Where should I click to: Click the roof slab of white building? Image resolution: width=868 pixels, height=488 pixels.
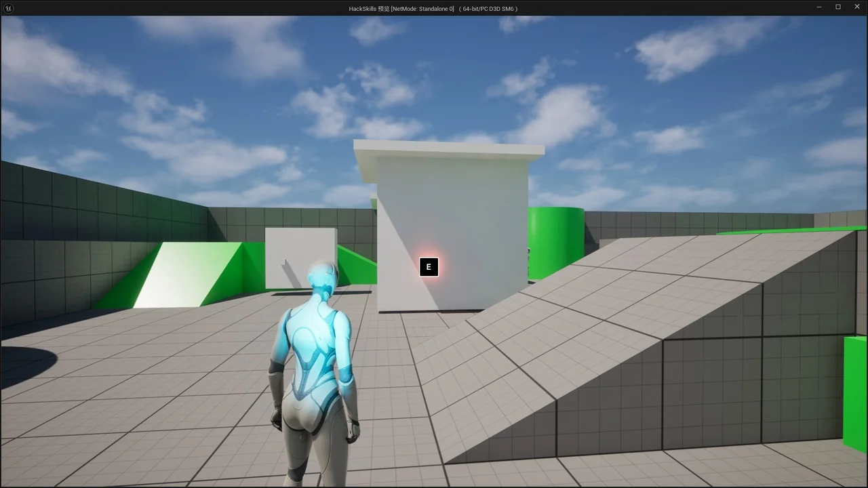pos(448,149)
